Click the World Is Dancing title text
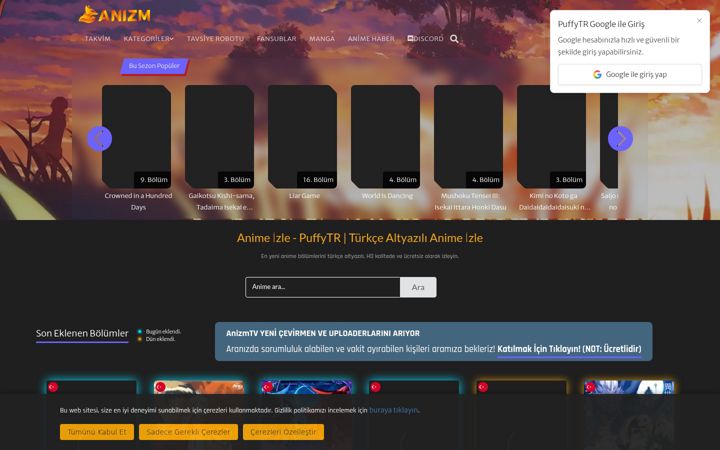720x450 pixels. tap(387, 196)
